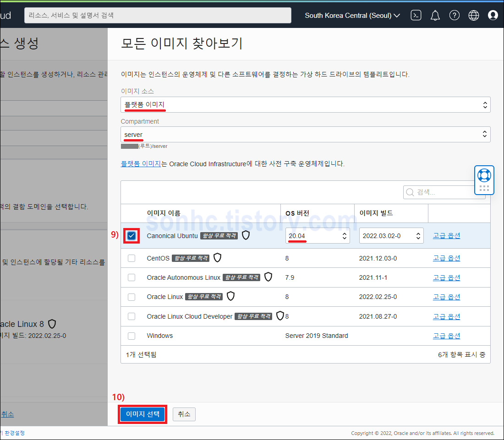Open advanced options for Oracle Autonomous Linux
This screenshot has height=440, width=504.
446,277
